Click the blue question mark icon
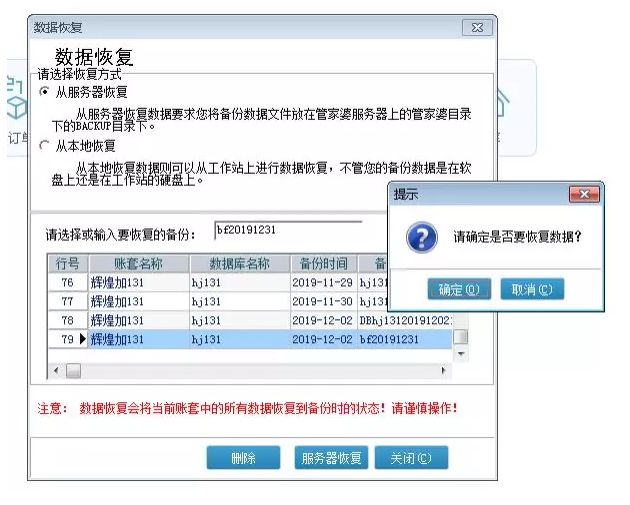Screen dimensions: 630x505 pyautogui.click(x=421, y=237)
